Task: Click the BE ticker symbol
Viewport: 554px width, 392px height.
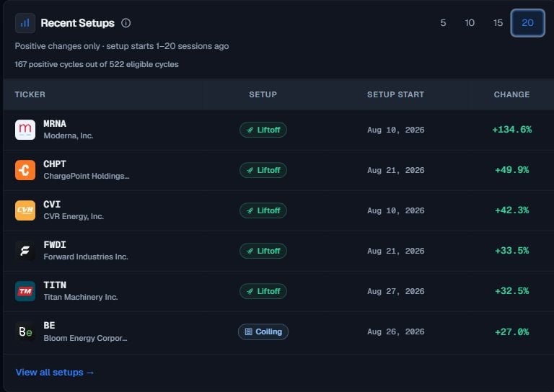Action: (x=49, y=326)
